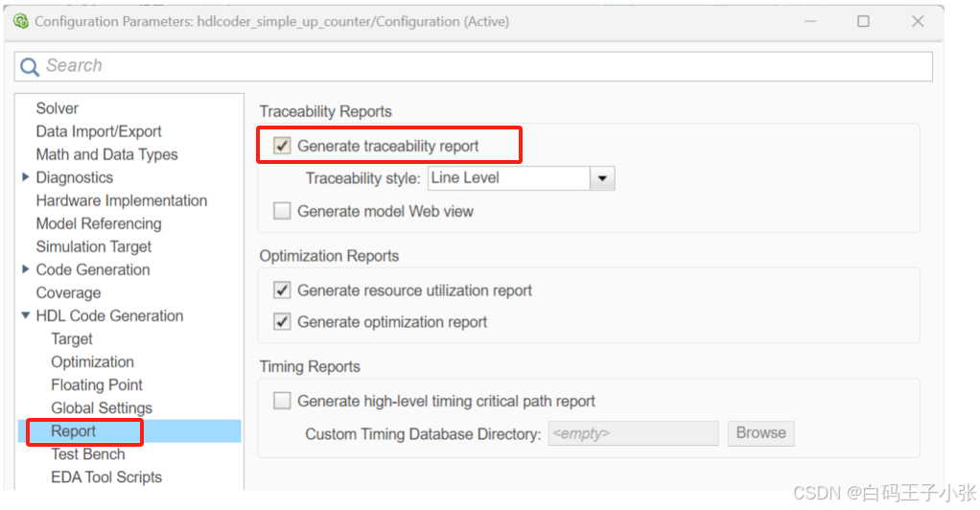Uncheck Generate resource utilization report
Image resolution: width=980 pixels, height=510 pixels.
pos(282,290)
